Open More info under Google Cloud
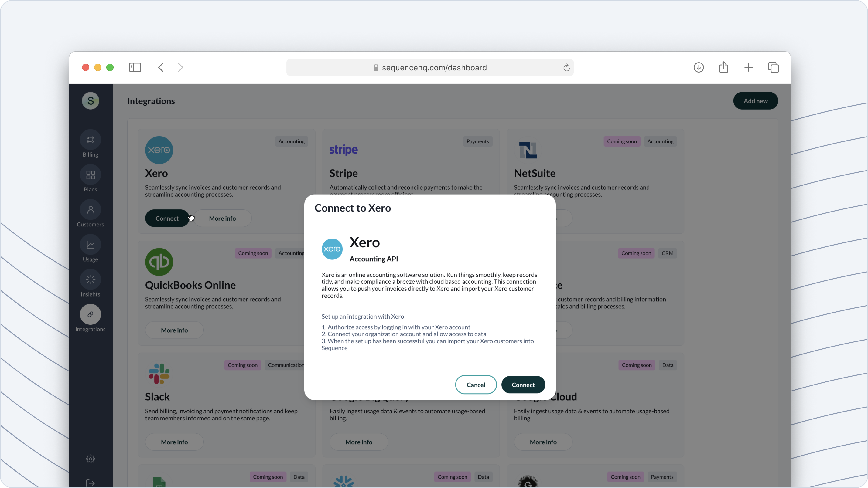 (543, 442)
